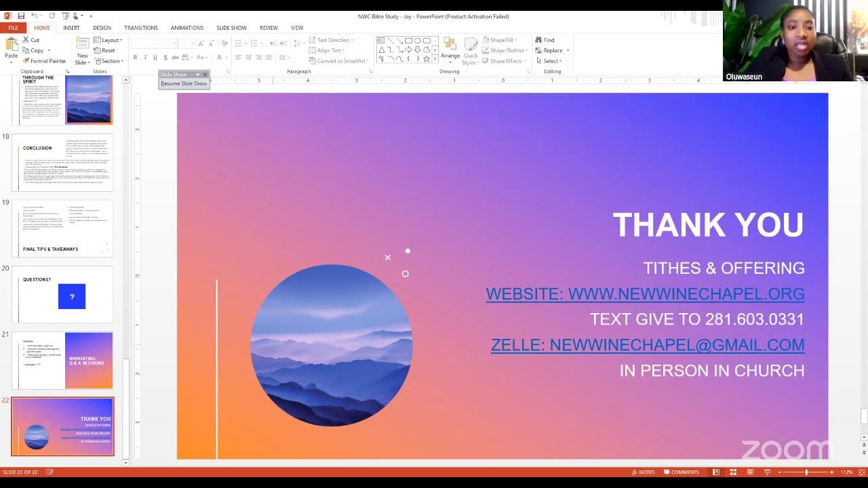Open the TRANSITIONS ribbon tab

tap(140, 28)
